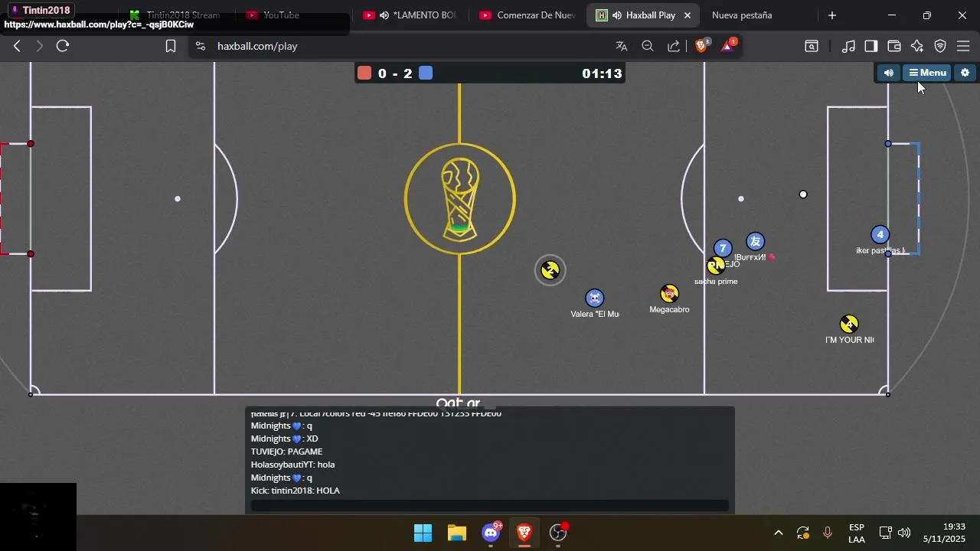
Task: Click chat line 'Kick: tintin2018: HOLA'
Action: coord(295,491)
